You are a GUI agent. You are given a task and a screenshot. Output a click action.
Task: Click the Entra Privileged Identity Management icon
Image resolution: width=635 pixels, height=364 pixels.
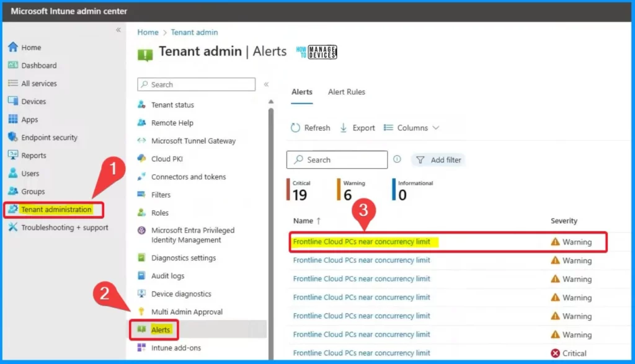coord(141,231)
